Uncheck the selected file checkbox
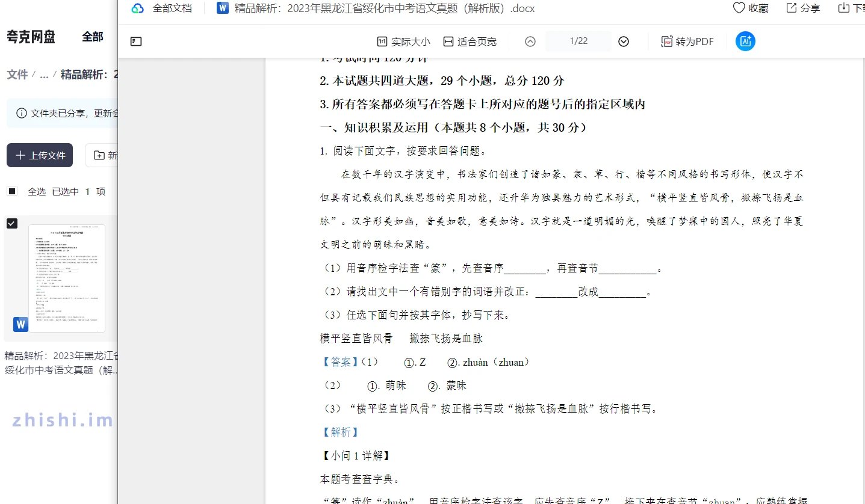 pos(12,224)
